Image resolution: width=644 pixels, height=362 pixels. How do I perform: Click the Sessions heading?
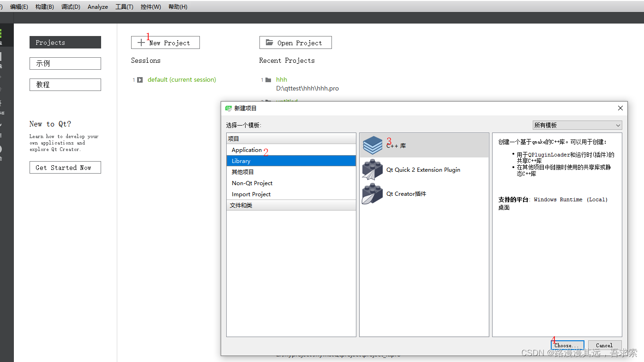[146, 60]
